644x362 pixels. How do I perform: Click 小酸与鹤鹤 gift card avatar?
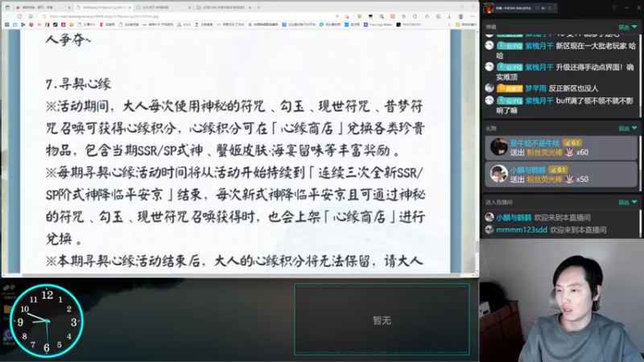(x=498, y=174)
